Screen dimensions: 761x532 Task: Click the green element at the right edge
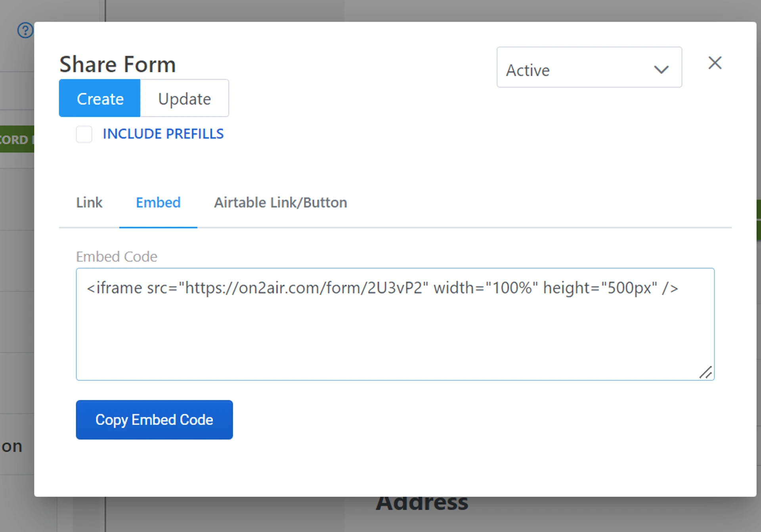point(758,220)
